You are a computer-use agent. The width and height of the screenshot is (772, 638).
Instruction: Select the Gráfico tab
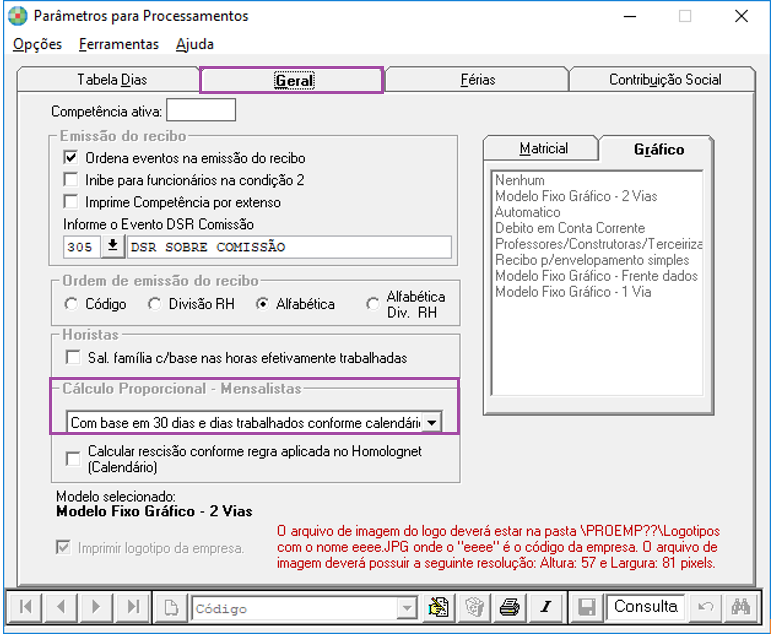point(657,149)
